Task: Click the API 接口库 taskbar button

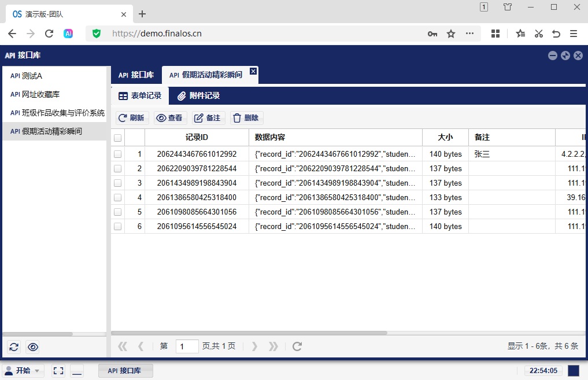Action: [125, 371]
